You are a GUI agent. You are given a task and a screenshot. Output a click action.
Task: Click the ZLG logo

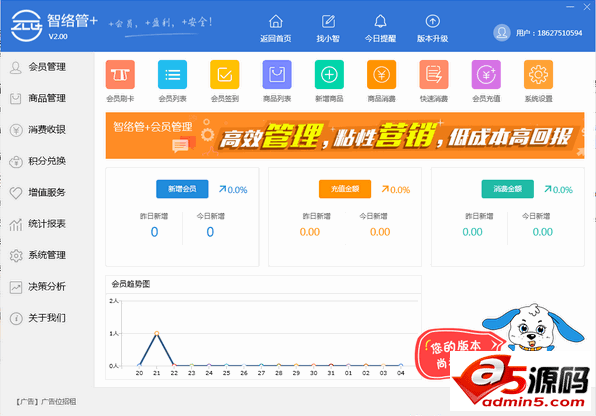(26, 25)
